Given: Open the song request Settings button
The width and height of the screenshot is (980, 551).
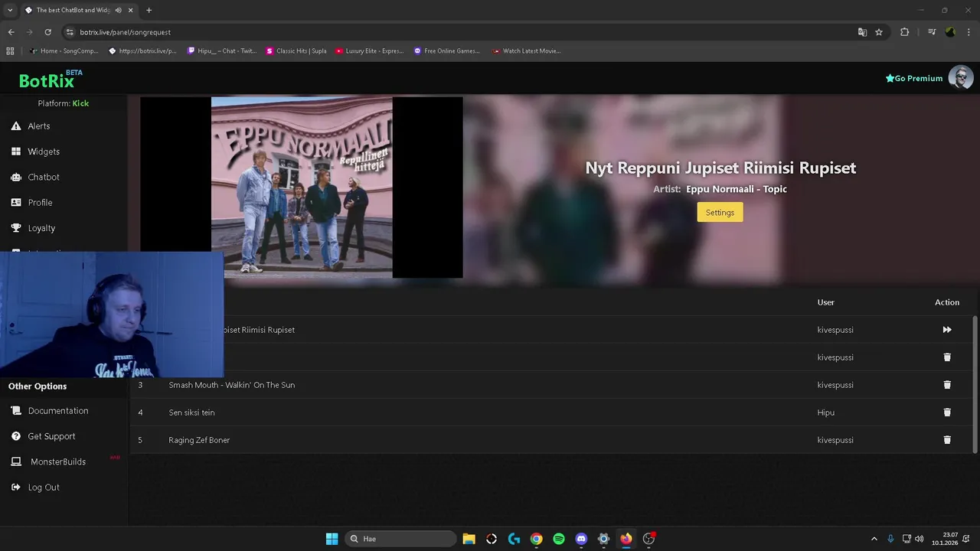Looking at the screenshot, I should 720,212.
